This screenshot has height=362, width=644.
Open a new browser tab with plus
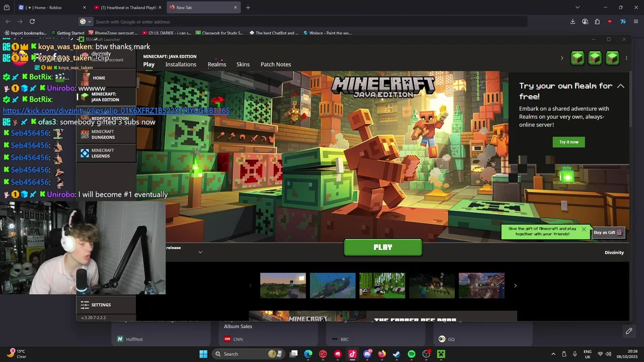(x=248, y=8)
